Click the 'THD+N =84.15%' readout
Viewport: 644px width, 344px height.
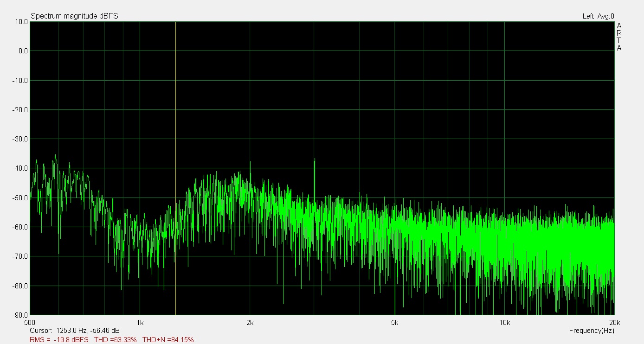[168, 340]
